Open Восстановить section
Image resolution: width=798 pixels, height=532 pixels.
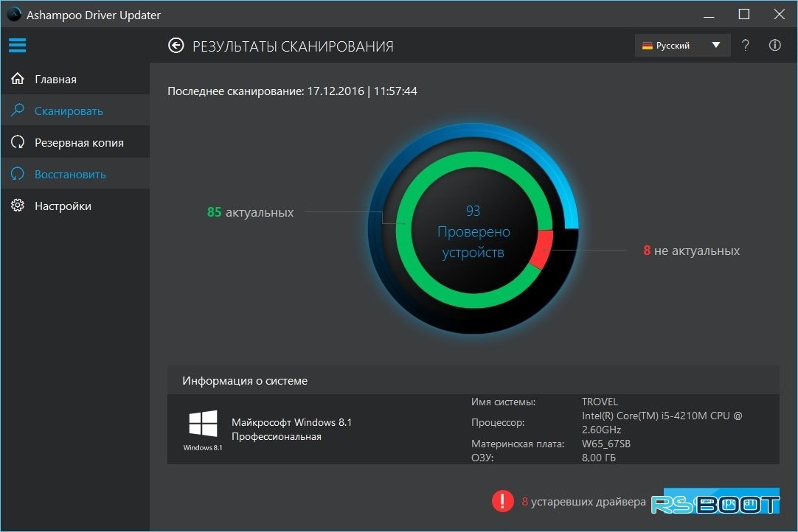[75, 174]
